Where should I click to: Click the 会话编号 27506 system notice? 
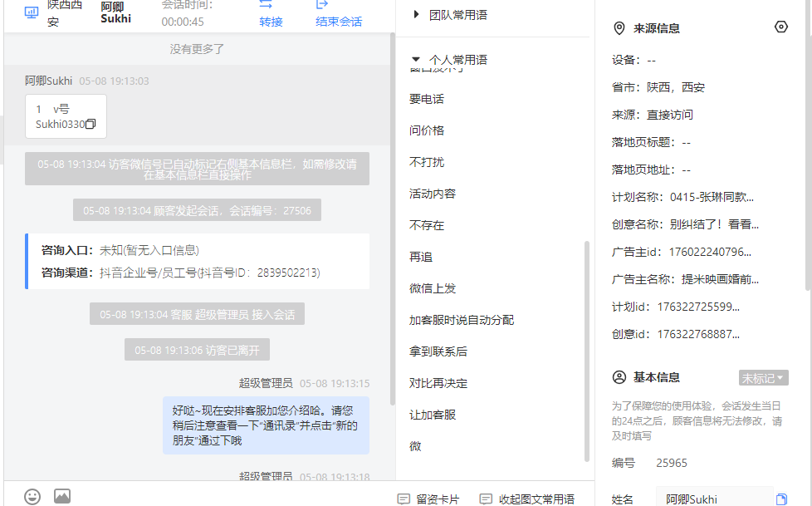coord(197,210)
